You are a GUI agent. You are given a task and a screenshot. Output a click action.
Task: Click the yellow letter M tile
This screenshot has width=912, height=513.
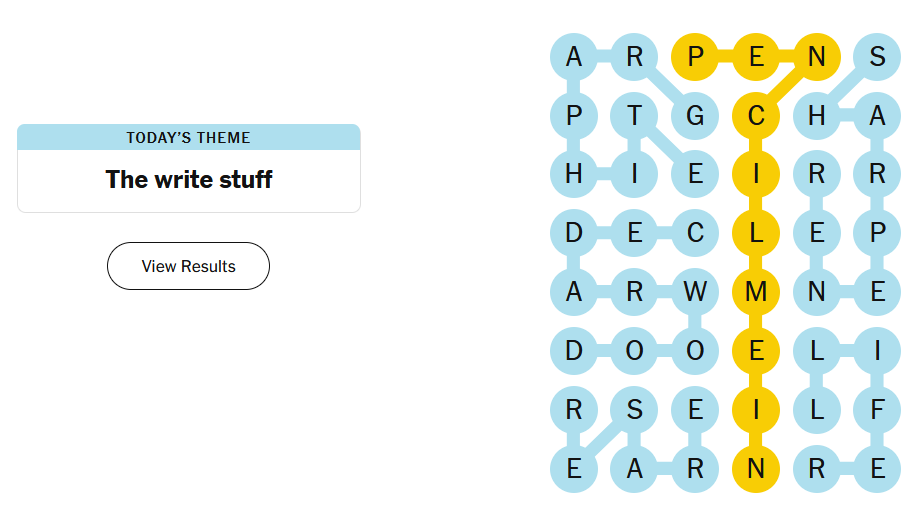[756, 292]
